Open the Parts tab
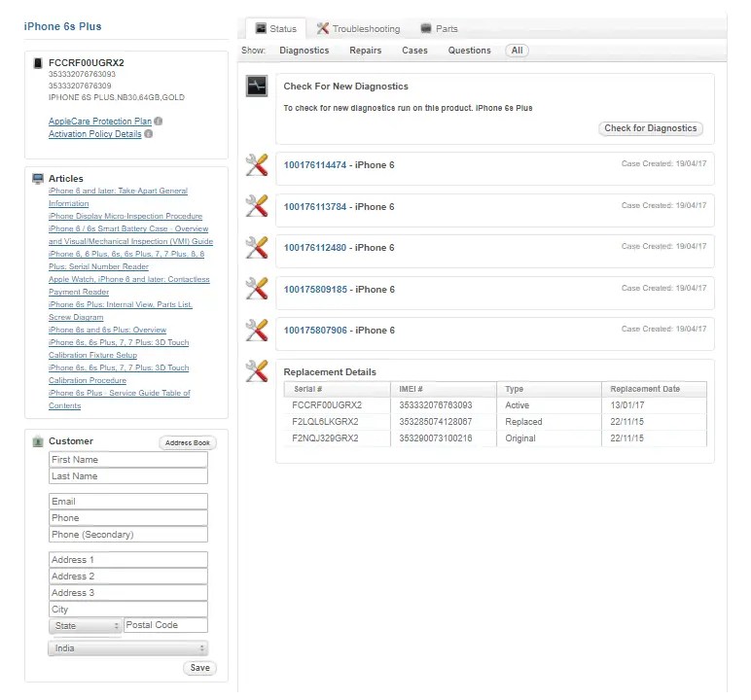This screenshot has width=751, height=700. [439, 29]
